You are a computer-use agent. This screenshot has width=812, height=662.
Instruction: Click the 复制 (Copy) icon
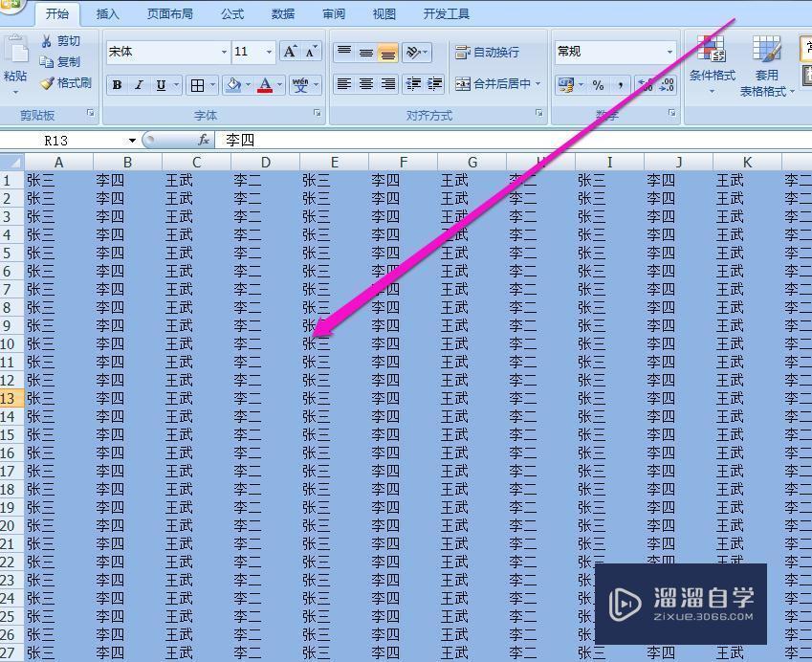[48, 61]
